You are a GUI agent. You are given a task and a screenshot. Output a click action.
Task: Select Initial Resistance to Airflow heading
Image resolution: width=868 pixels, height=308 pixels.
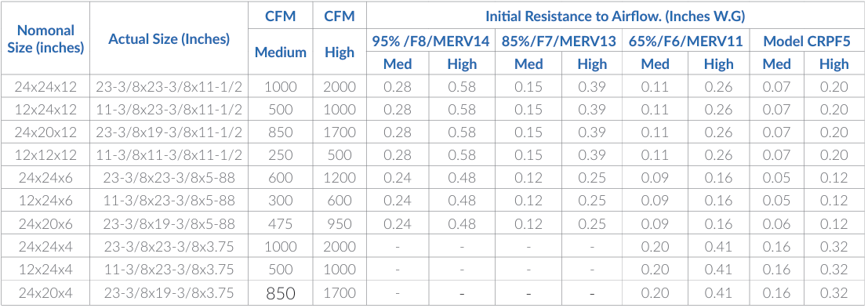pyautogui.click(x=615, y=16)
